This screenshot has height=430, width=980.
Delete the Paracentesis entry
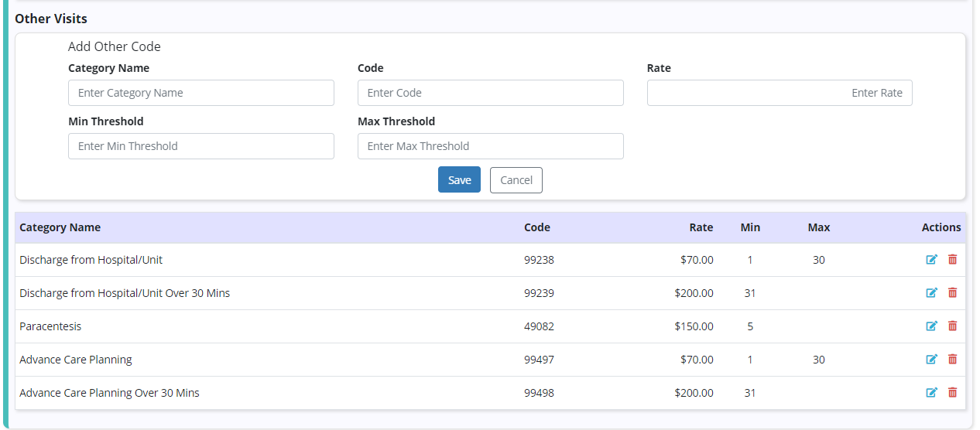pos(952,326)
